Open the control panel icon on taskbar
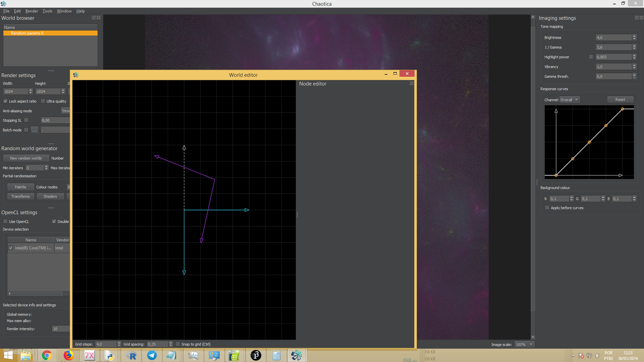Screen dimensions: 644x362 point(214,355)
